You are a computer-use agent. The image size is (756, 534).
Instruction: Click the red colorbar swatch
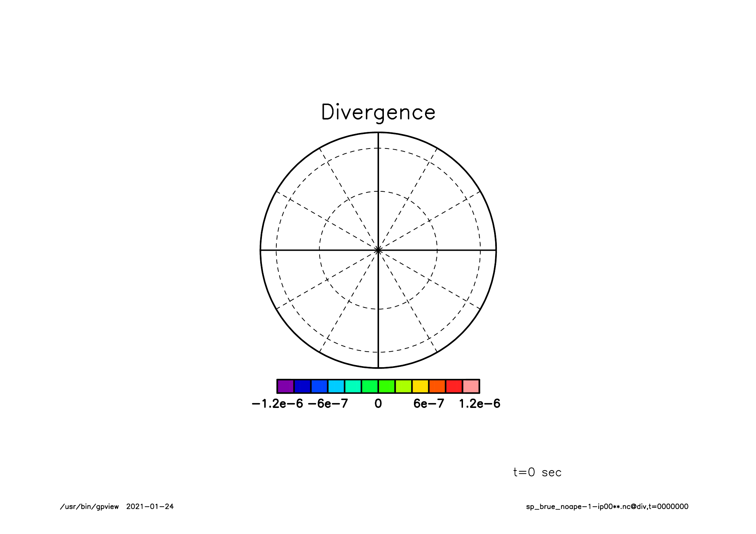(x=454, y=386)
